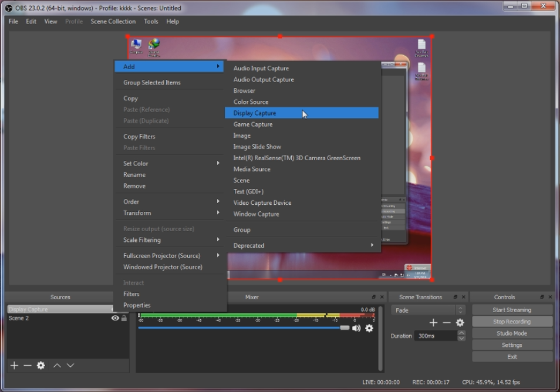Click the Start Streaming button
Screen dimensions: 560x392
[512, 310]
